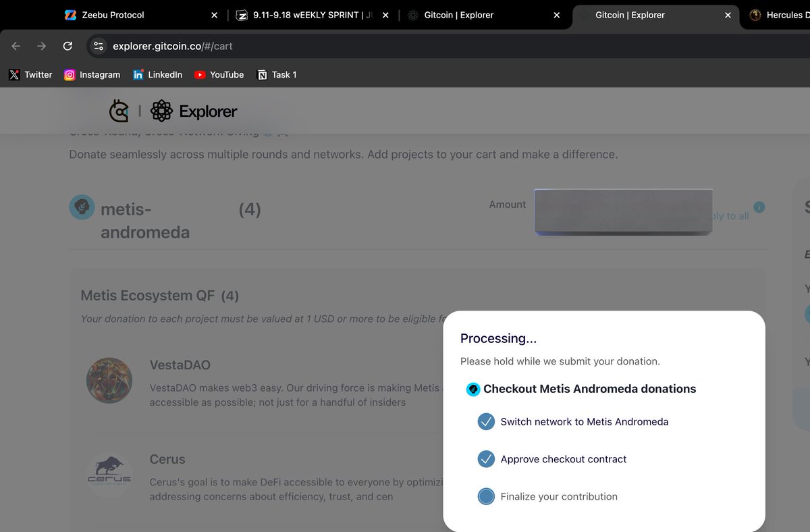The height and width of the screenshot is (532, 810).
Task: Open the VestaDAO project thumbnail
Action: pos(109,381)
